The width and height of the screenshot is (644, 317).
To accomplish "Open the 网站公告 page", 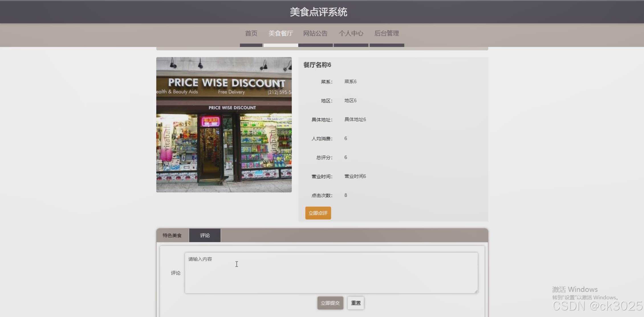I will click(x=315, y=33).
